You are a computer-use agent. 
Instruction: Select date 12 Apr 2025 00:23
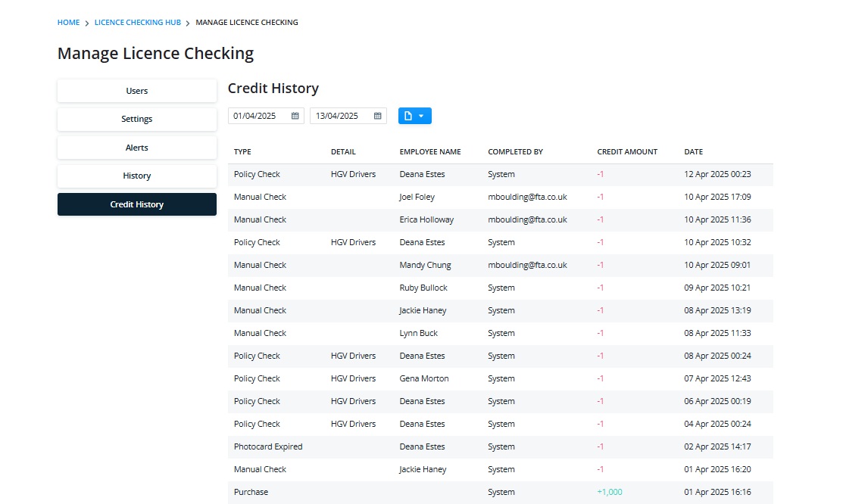pos(717,175)
